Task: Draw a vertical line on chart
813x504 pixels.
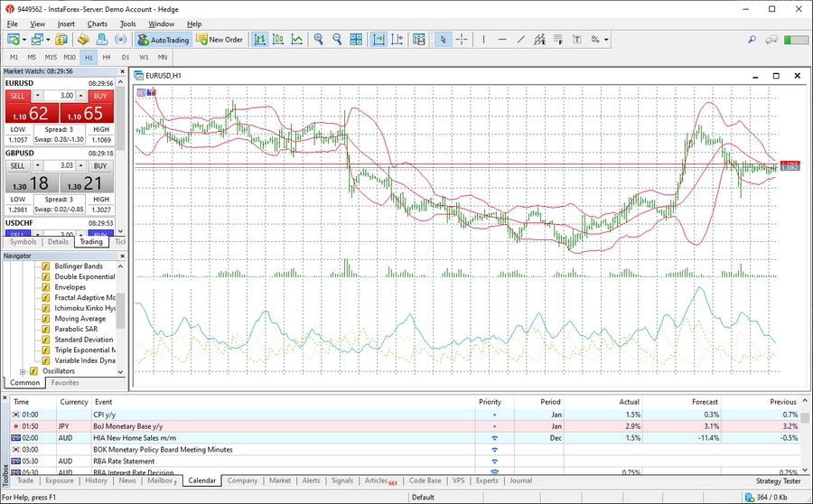Action: 483,40
